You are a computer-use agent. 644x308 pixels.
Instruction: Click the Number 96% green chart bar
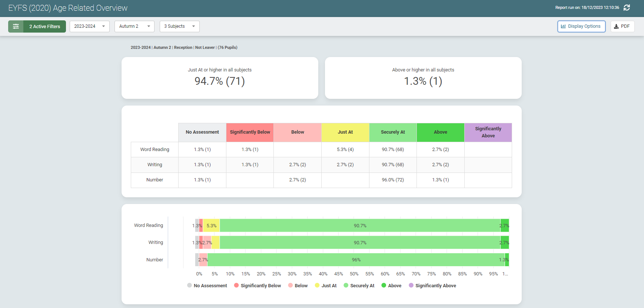(356, 260)
